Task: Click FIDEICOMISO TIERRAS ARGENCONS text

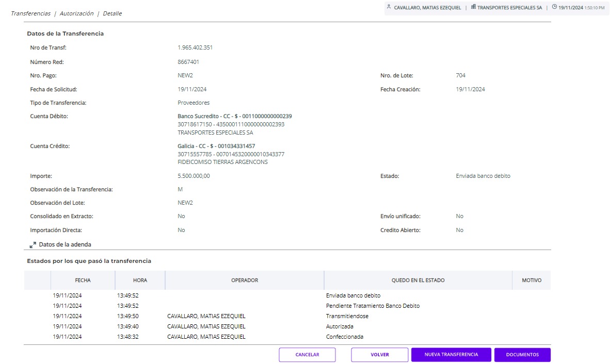Action: pos(222,162)
